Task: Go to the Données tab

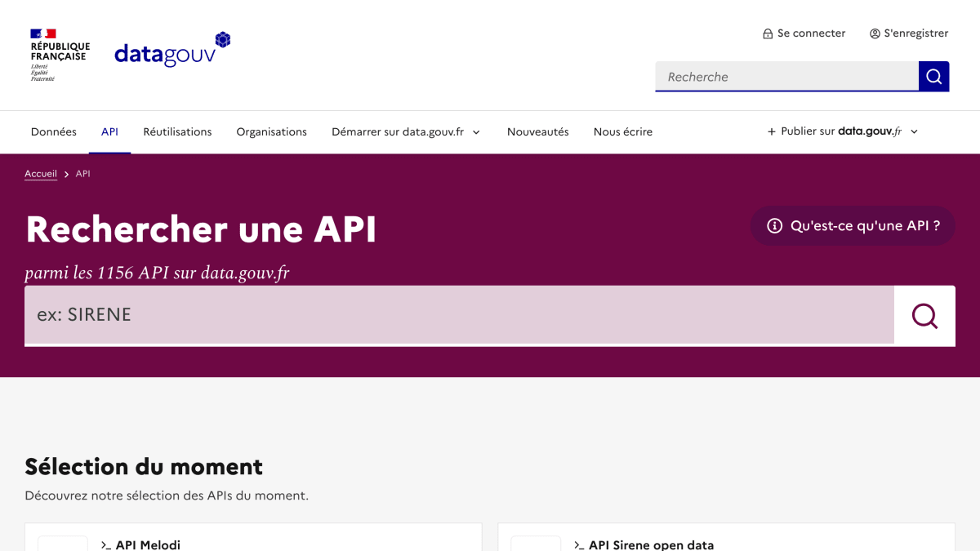Action: click(x=54, y=131)
